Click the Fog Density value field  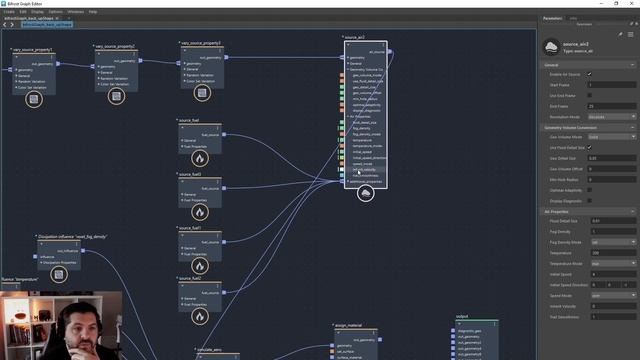[x=613, y=231]
